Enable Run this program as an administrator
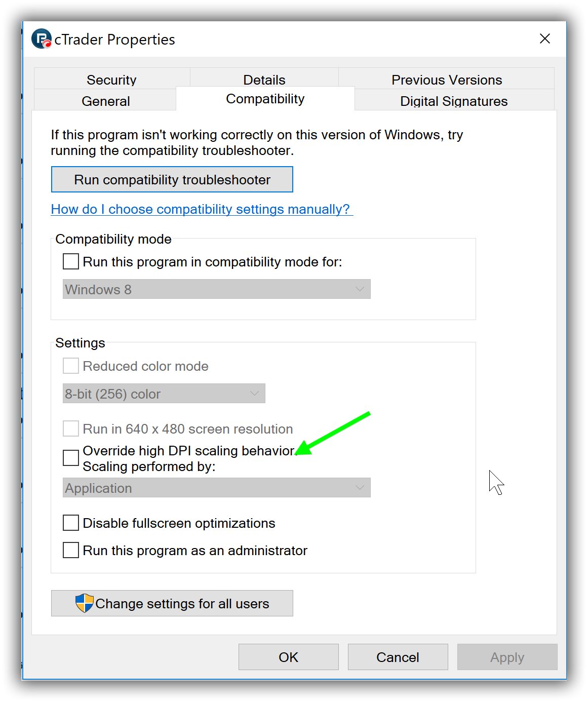 tap(71, 550)
